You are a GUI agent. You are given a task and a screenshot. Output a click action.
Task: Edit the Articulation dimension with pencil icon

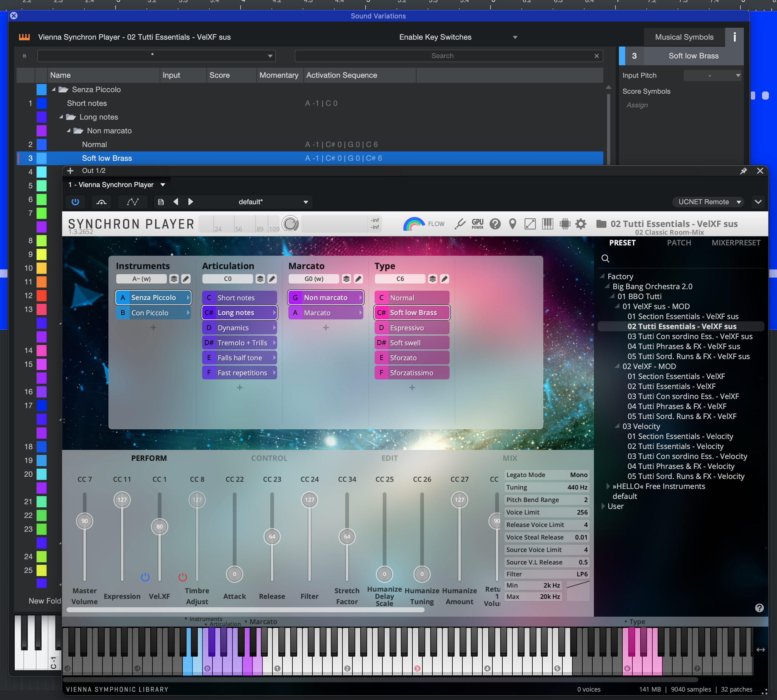272,279
